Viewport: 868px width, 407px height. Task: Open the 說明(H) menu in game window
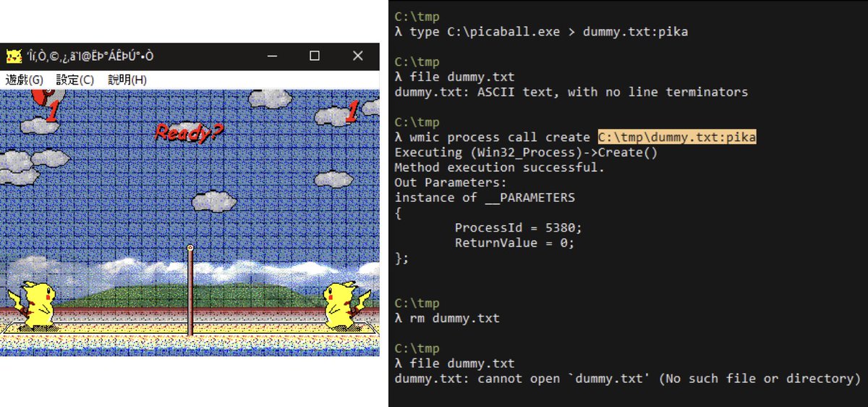point(127,80)
